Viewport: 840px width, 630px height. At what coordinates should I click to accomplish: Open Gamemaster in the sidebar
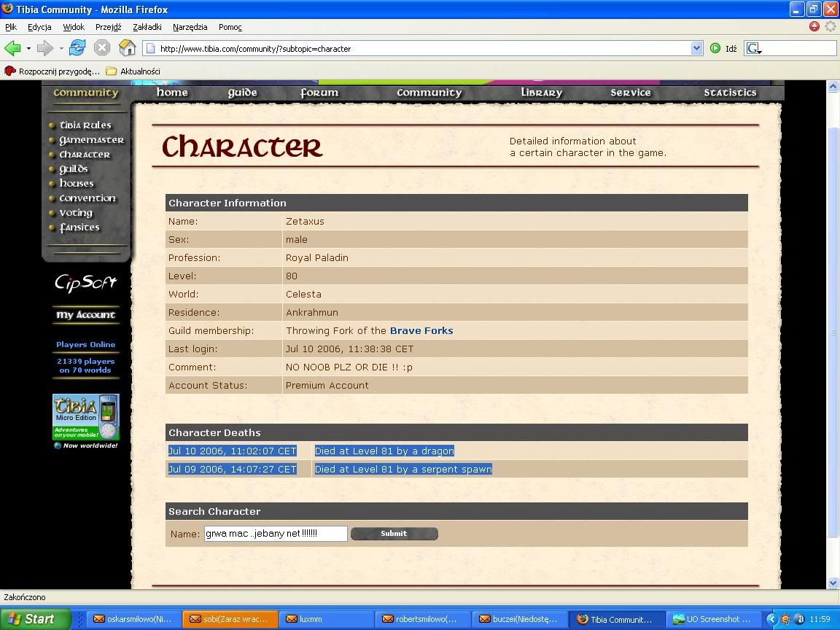91,140
